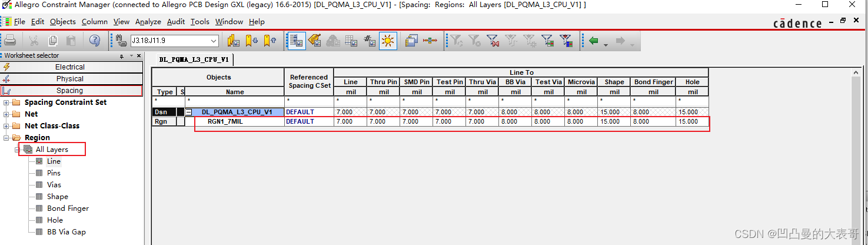Click the filter icon with blue grid
This screenshot has width=868, height=245.
566,41
